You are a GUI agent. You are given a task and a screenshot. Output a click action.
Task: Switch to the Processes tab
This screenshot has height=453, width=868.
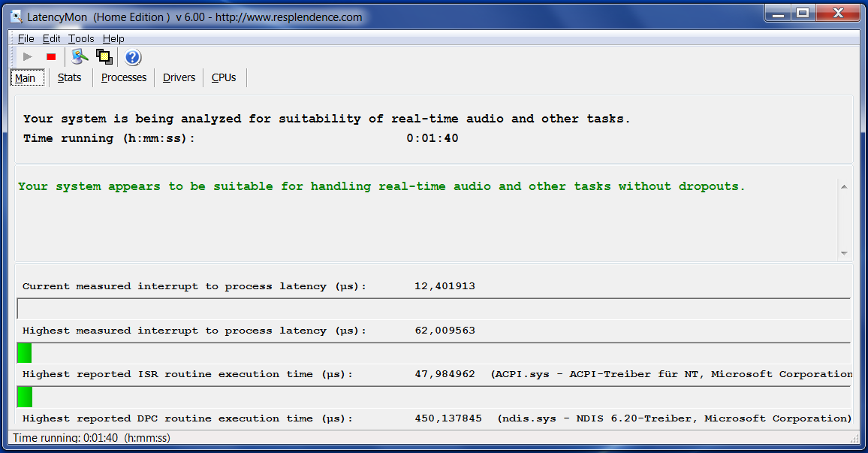tap(124, 77)
